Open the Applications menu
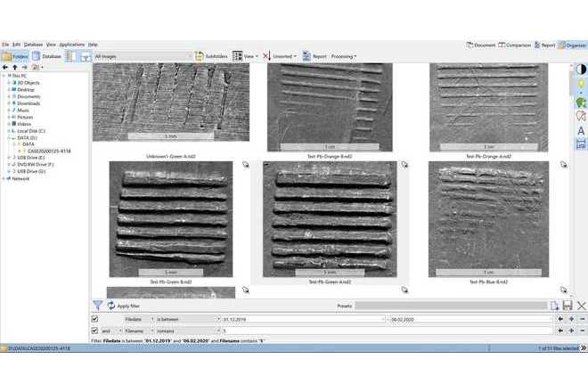Image resolution: width=588 pixels, height=392 pixels. tap(71, 45)
